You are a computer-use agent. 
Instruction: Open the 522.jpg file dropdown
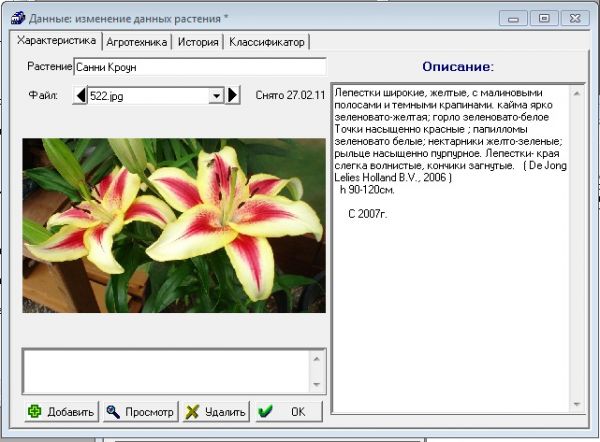216,96
